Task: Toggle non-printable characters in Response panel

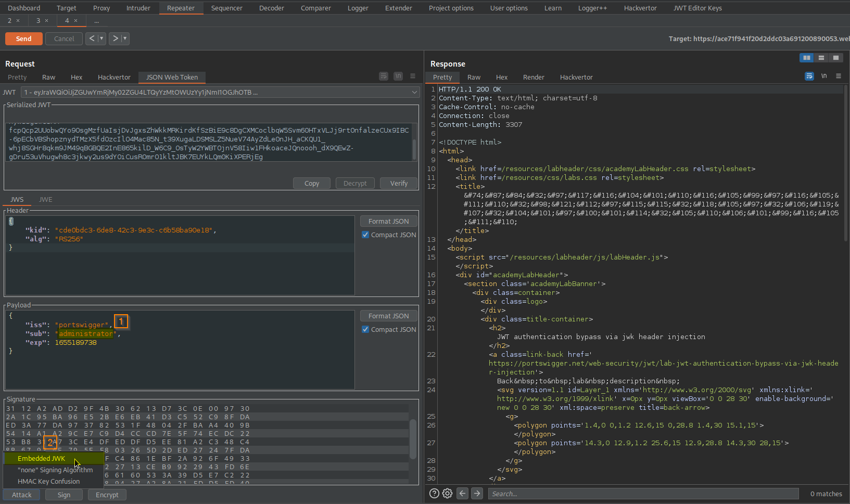Action: pos(824,76)
